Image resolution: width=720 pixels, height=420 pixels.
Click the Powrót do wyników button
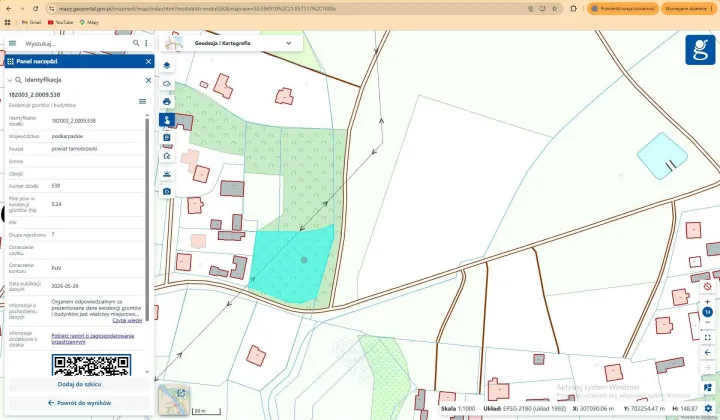click(79, 403)
